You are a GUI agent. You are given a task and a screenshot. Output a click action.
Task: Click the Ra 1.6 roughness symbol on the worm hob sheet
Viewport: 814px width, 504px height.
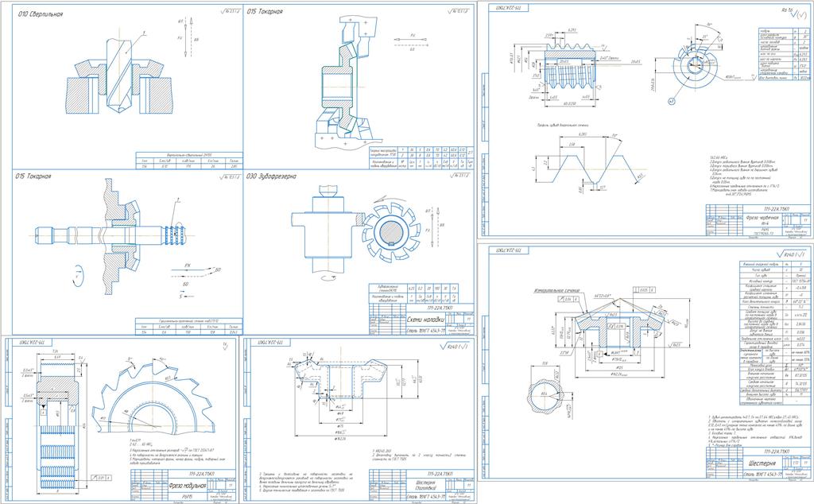tap(787, 15)
